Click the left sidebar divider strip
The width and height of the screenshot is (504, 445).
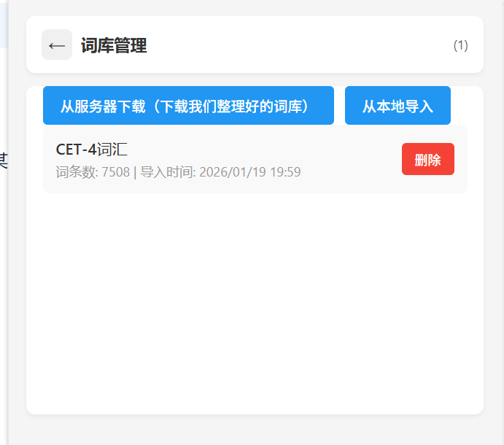[8, 222]
